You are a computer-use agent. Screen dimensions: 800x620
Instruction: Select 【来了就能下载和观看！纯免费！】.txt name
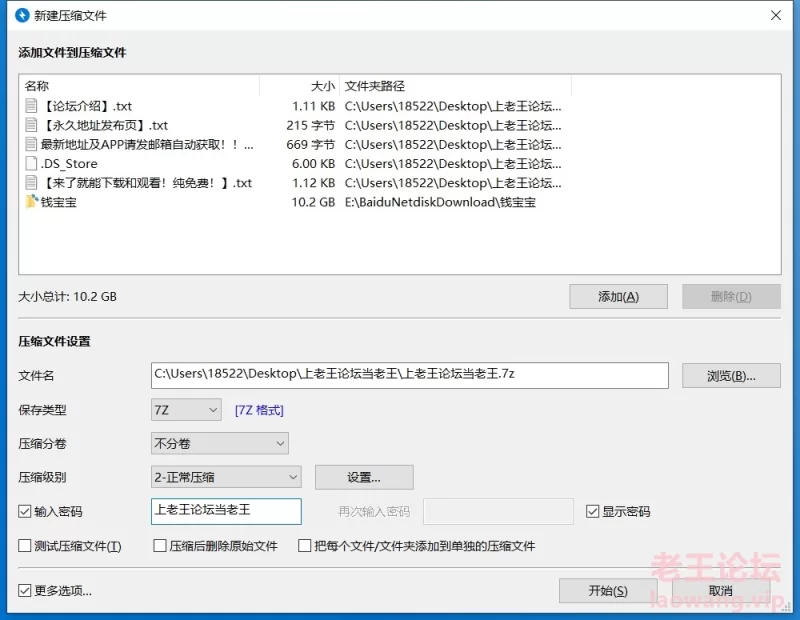146,183
